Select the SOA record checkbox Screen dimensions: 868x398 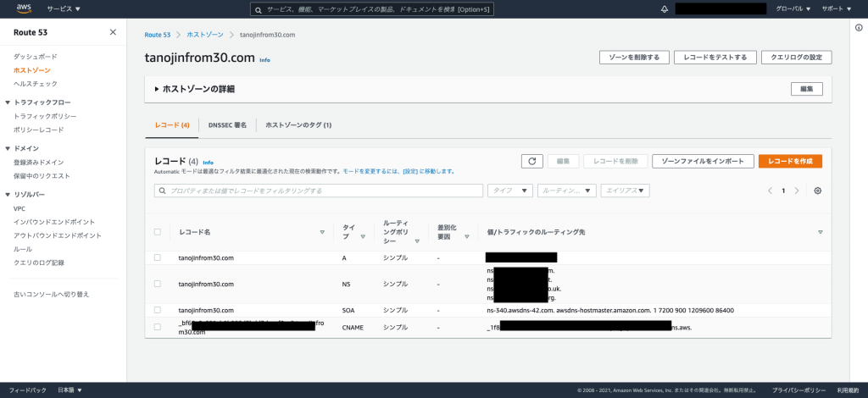[x=157, y=310]
